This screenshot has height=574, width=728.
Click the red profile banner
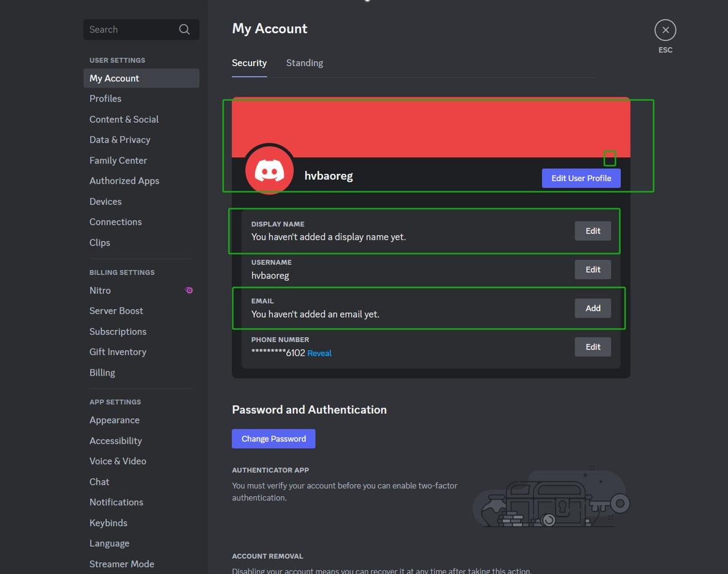click(x=431, y=127)
